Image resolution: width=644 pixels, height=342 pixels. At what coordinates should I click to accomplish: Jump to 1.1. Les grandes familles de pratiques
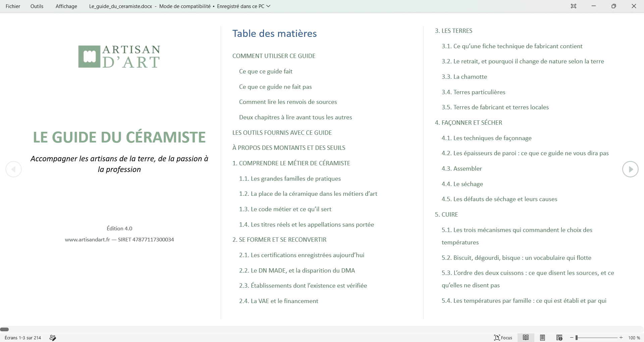pos(290,179)
